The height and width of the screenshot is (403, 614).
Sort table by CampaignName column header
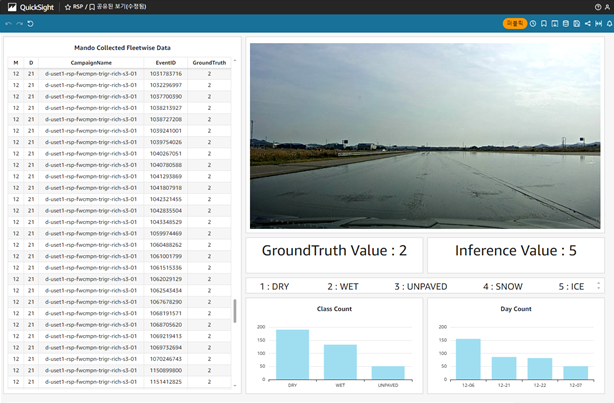point(91,62)
